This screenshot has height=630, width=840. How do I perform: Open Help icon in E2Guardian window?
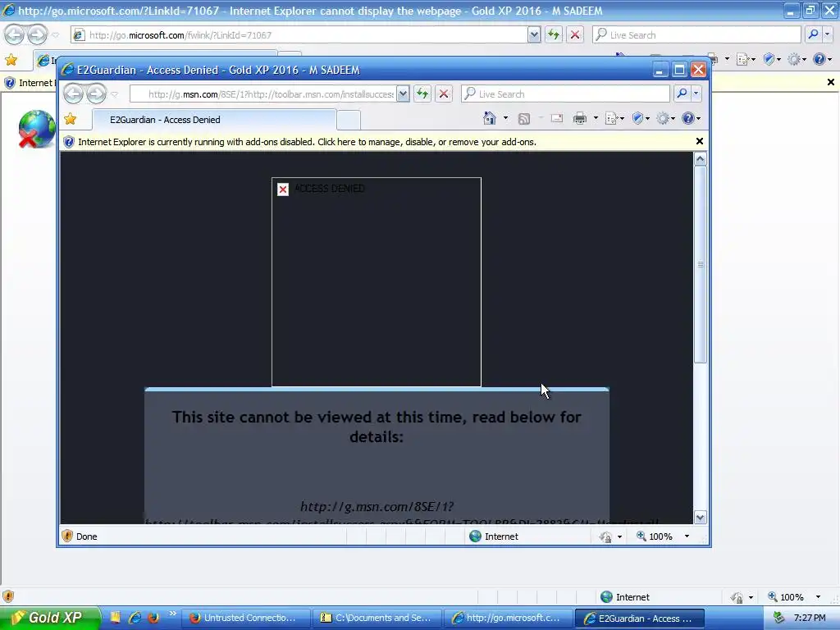(688, 118)
